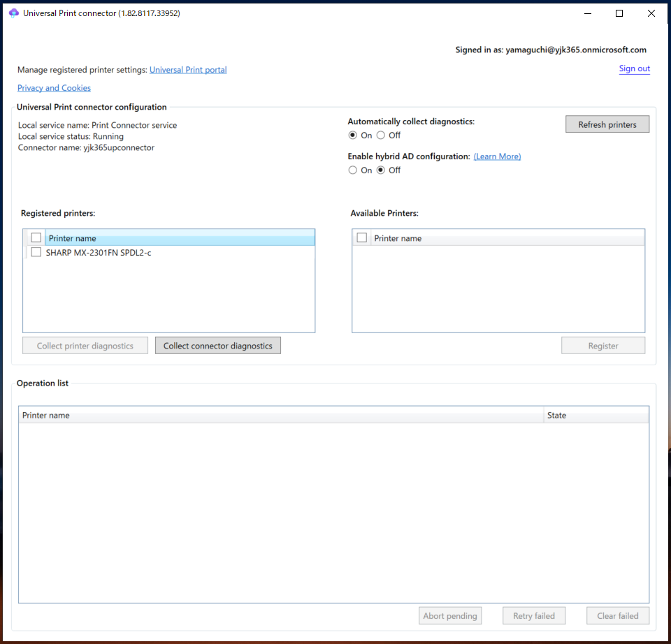Check the select-all box in Registered printers header

36,237
